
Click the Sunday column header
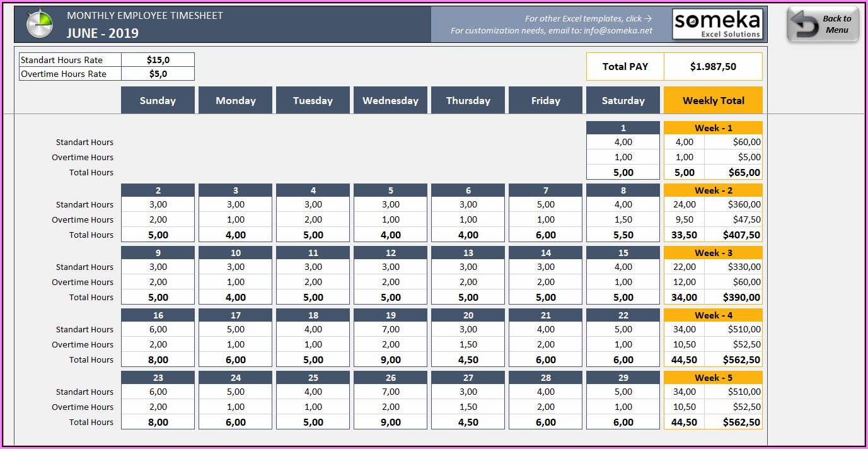click(158, 100)
